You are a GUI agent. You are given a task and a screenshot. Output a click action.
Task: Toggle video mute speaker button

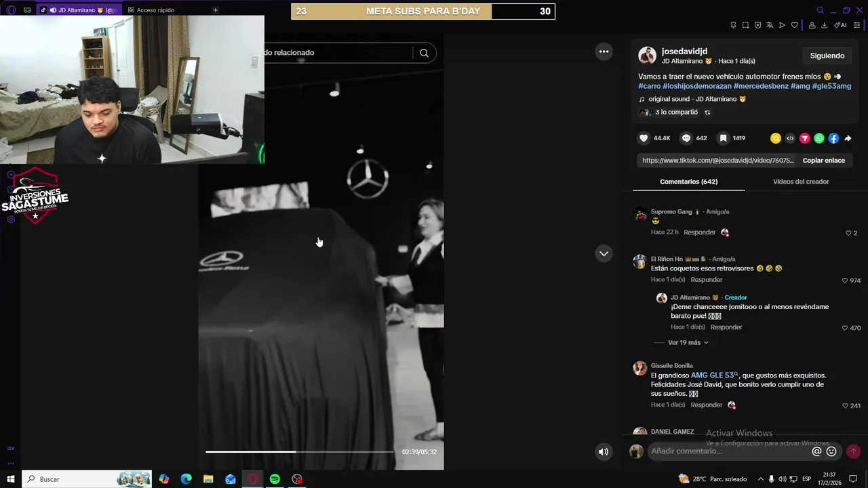604,451
